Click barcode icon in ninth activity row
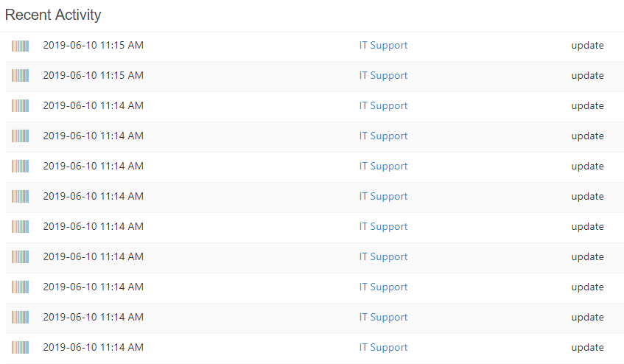This screenshot has height=364, width=624. click(x=21, y=287)
